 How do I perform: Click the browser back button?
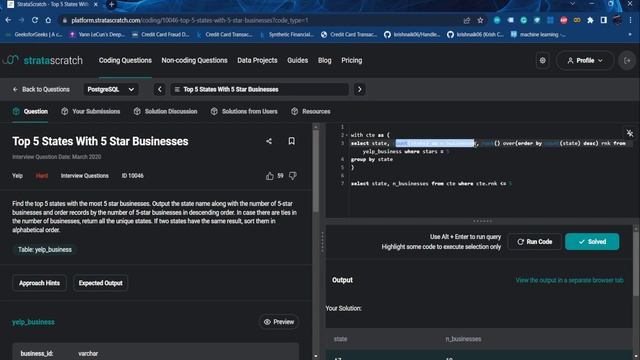coord(8,20)
